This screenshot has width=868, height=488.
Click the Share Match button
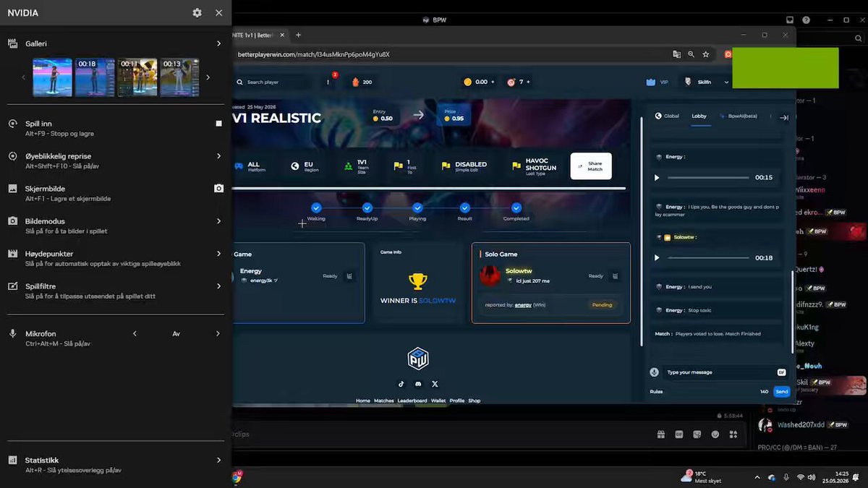[x=591, y=166]
